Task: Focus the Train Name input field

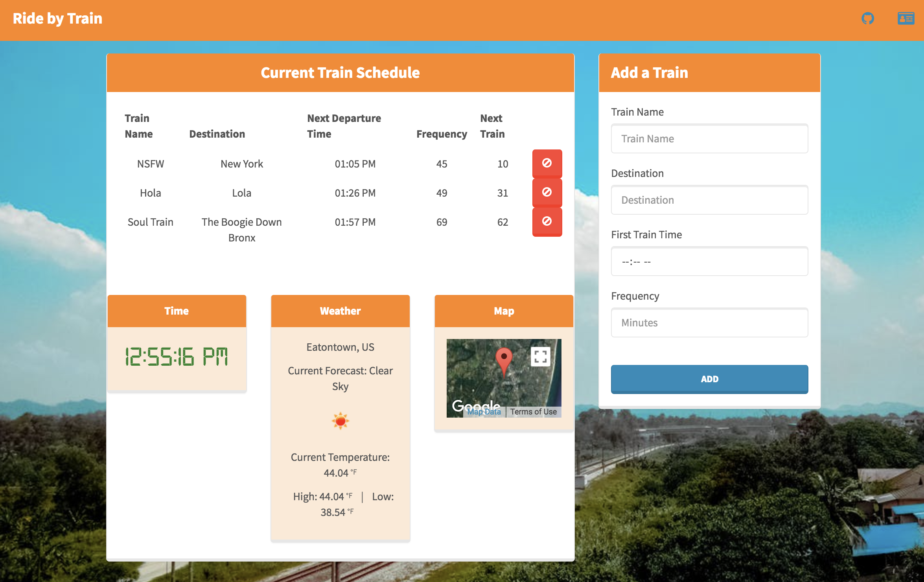Action: [x=709, y=139]
